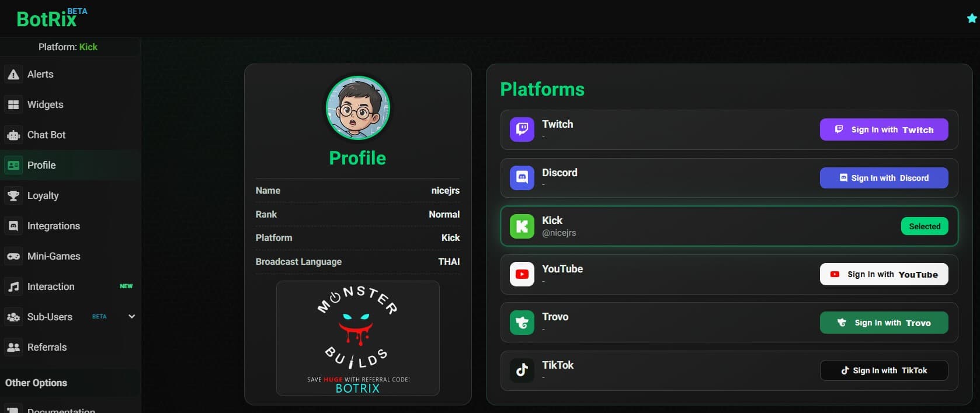Viewport: 980px width, 413px height.
Task: Click the NEW badge beside Interaction
Action: [126, 286]
